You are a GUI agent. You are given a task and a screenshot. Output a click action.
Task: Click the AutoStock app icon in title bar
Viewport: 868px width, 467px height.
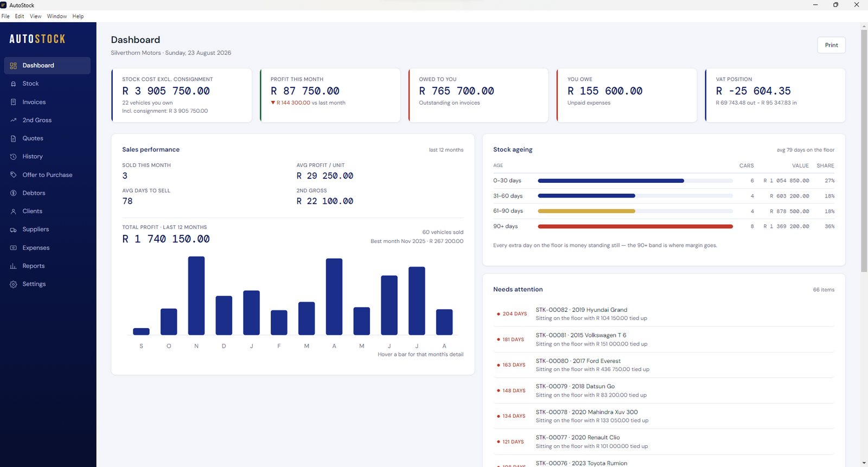tap(4, 5)
